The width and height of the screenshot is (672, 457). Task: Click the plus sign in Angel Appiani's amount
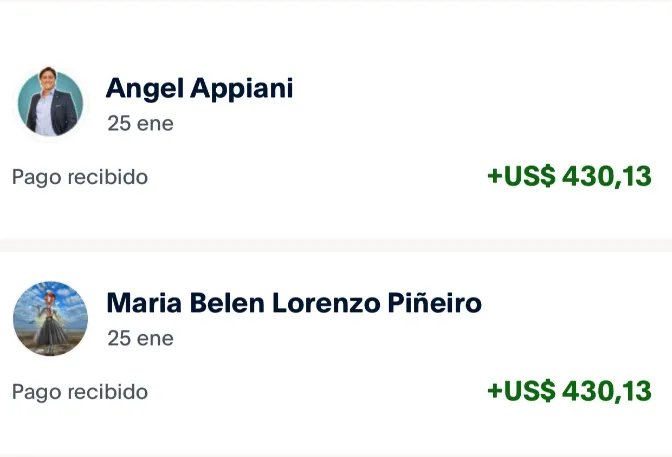point(495,176)
